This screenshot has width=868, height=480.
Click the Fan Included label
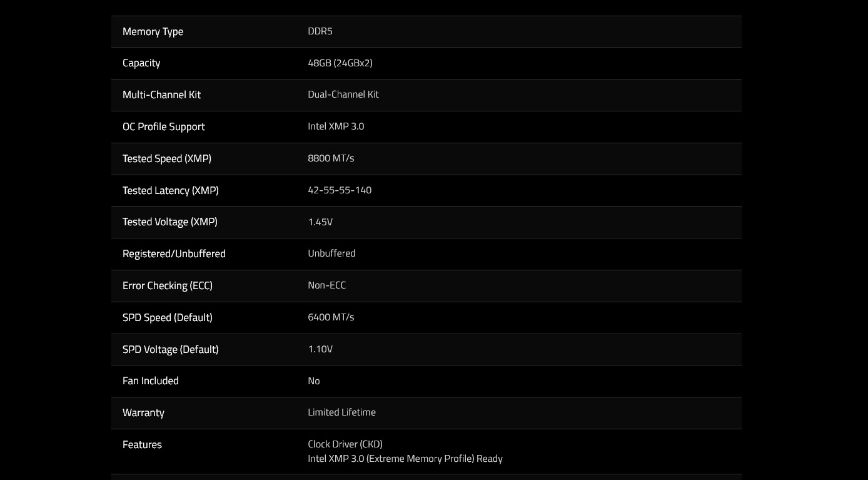click(151, 381)
